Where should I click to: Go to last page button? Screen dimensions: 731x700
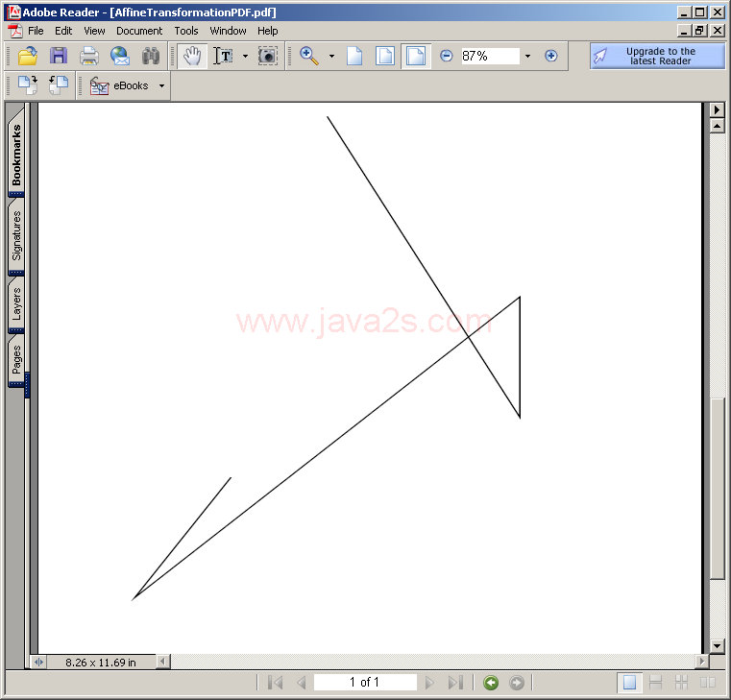click(x=455, y=683)
